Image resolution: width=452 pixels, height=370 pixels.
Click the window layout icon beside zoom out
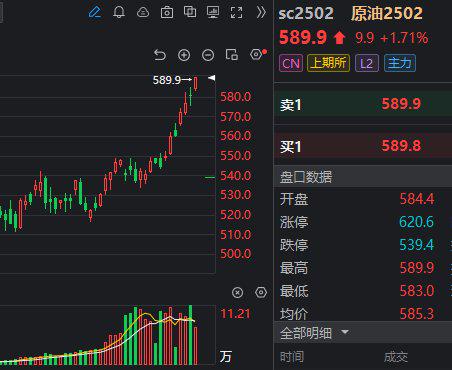232,54
